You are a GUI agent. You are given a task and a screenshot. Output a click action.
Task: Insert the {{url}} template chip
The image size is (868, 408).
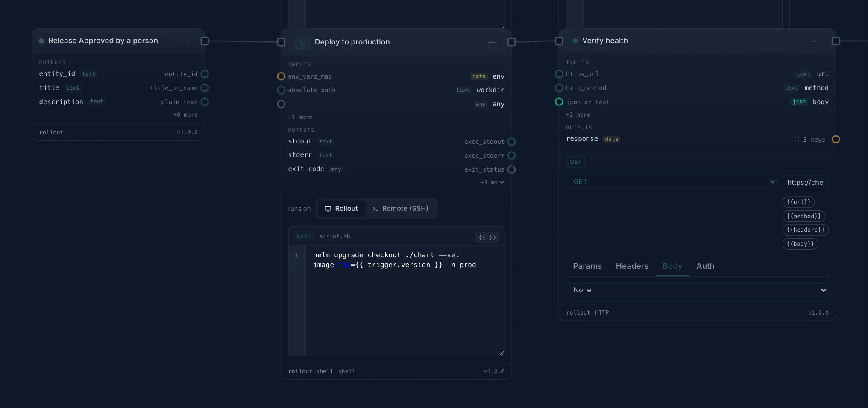[x=798, y=202]
